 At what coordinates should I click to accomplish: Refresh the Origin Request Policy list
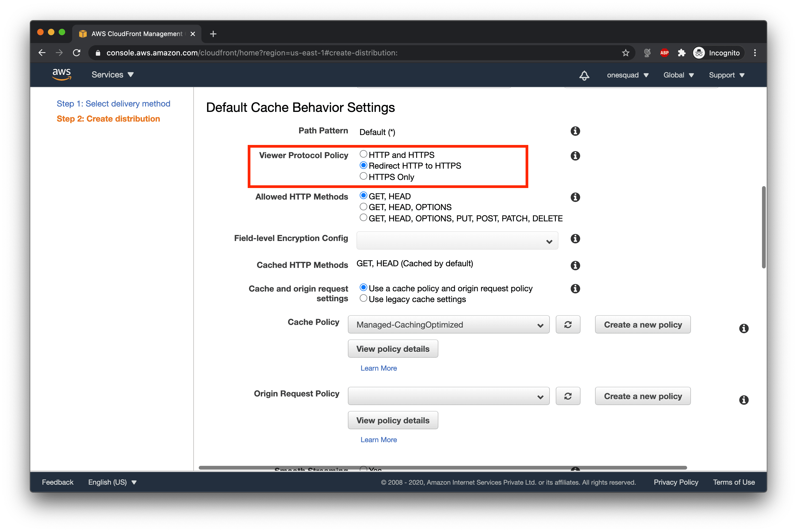(x=568, y=396)
